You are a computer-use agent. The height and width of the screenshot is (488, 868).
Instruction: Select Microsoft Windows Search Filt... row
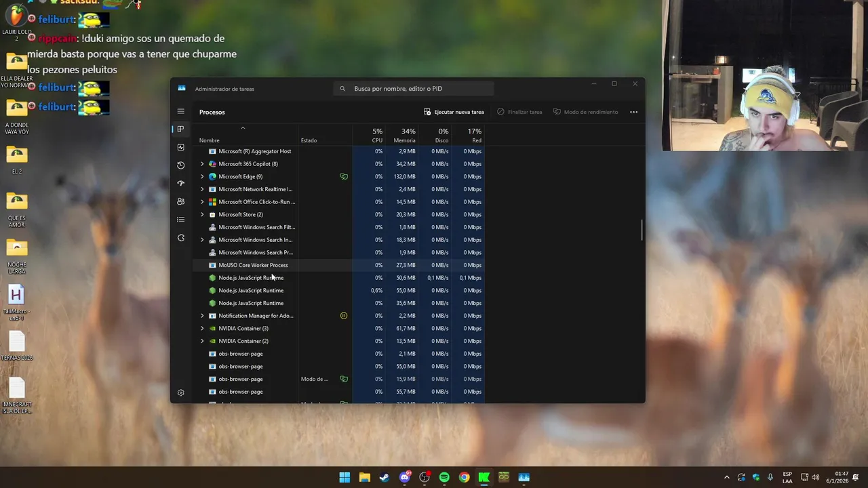339,227
